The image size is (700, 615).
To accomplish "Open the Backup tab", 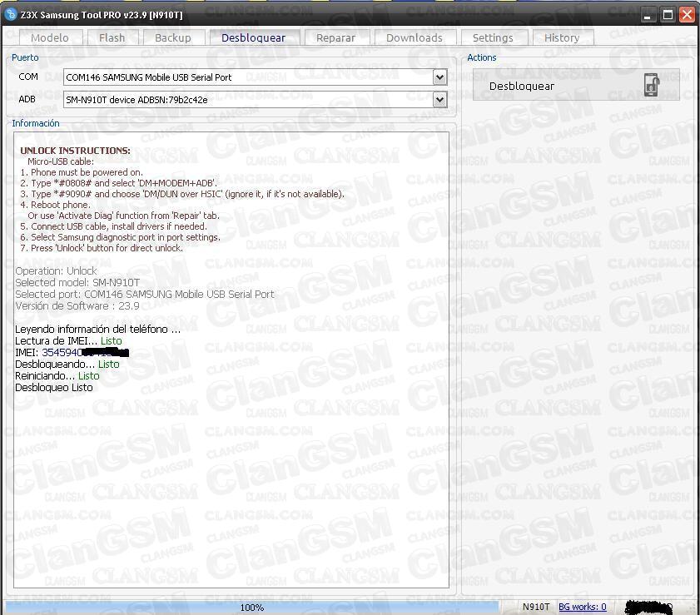I will [173, 38].
